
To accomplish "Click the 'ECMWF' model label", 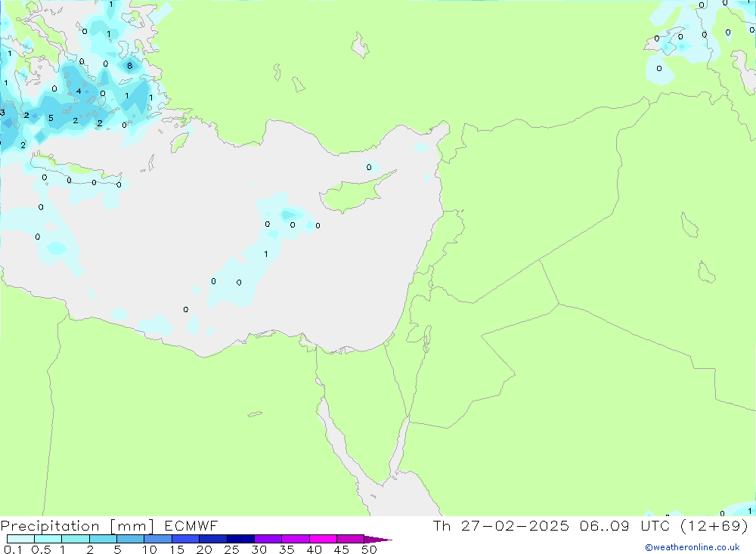I will pos(191,526).
